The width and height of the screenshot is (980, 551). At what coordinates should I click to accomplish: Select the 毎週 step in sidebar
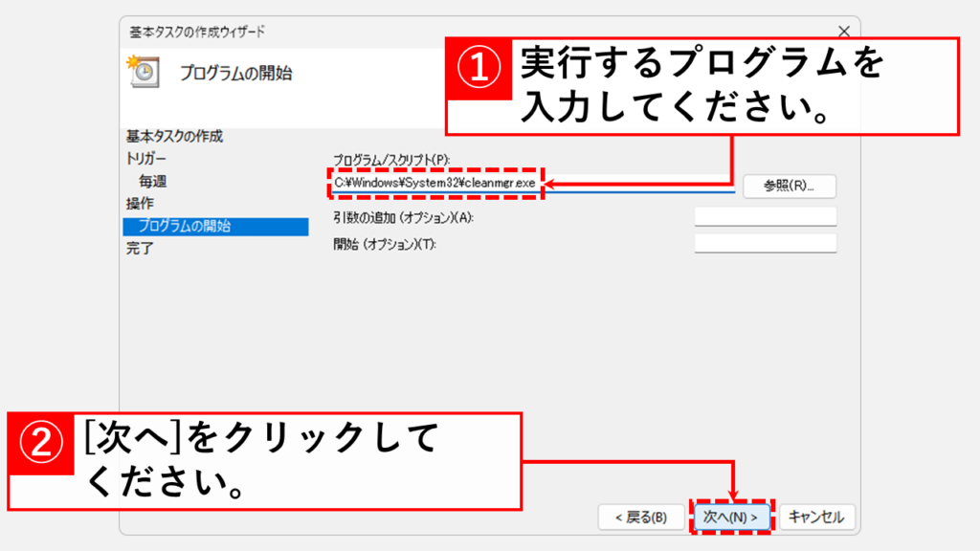[x=152, y=181]
